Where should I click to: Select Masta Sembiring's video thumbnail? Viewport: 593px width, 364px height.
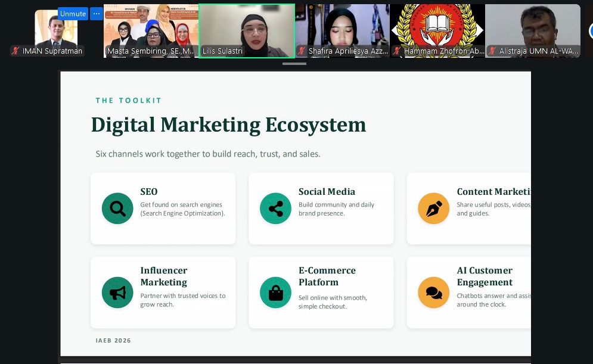pyautogui.click(x=151, y=31)
